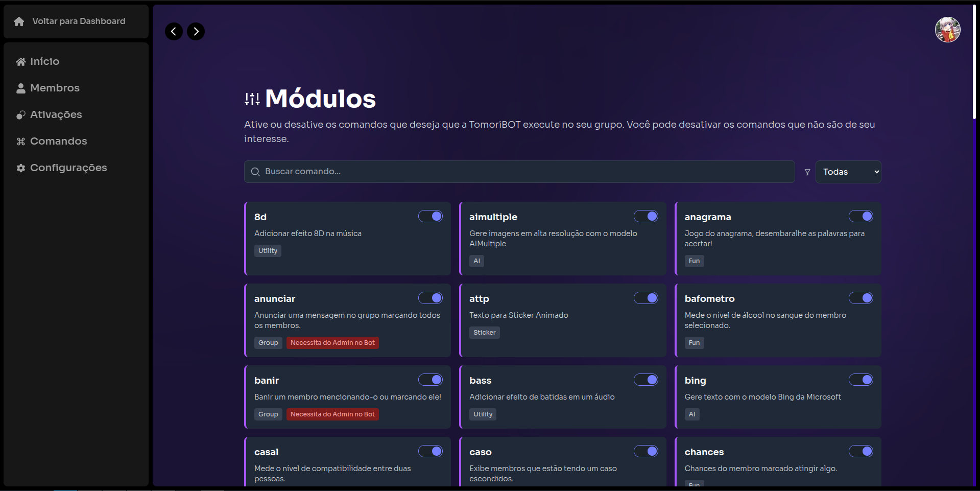Click the filter funnel icon
The height and width of the screenshot is (491, 980).
(x=807, y=172)
